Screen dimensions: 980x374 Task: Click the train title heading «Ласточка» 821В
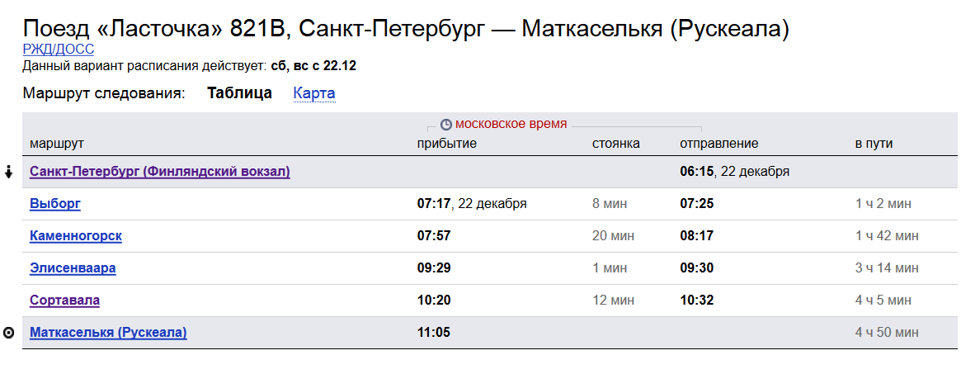(406, 29)
